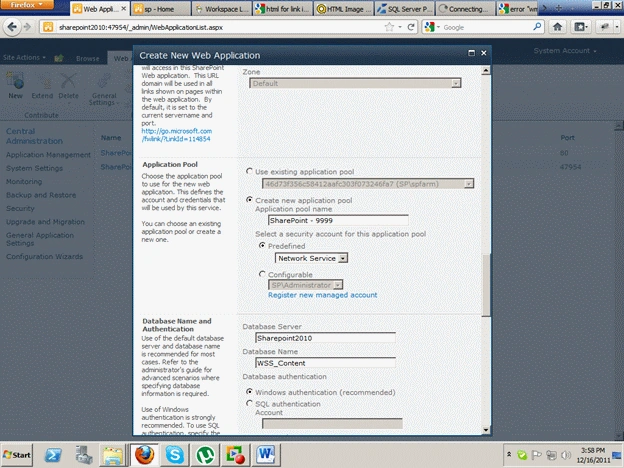Open Windows Explorer folder on taskbar
The height and width of the screenshot is (468, 624).
[113, 455]
